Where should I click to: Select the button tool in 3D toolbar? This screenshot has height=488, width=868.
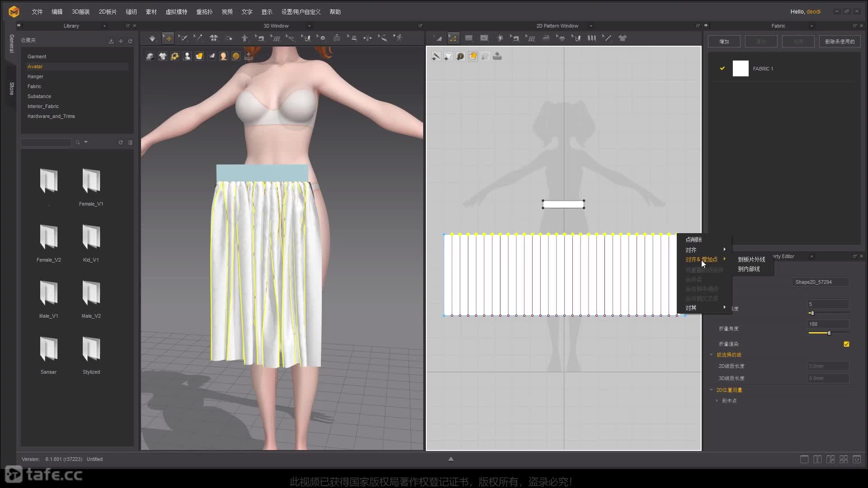click(x=322, y=38)
